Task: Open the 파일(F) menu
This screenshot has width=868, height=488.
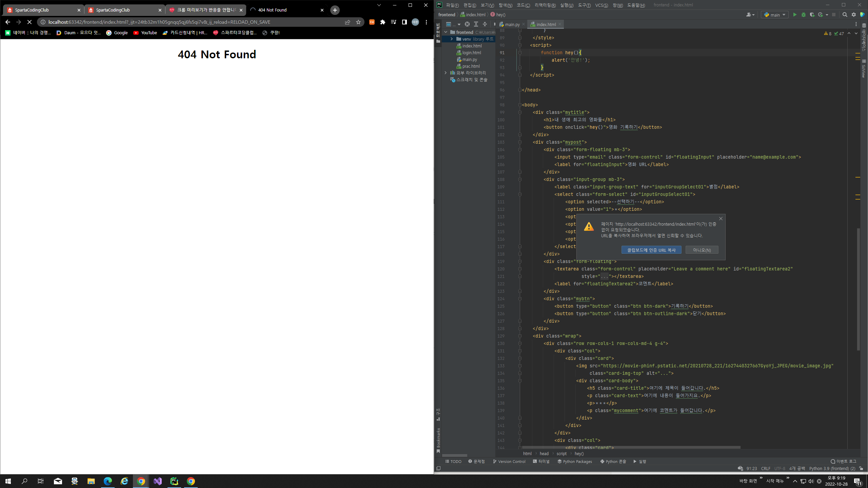Action: 452,5
